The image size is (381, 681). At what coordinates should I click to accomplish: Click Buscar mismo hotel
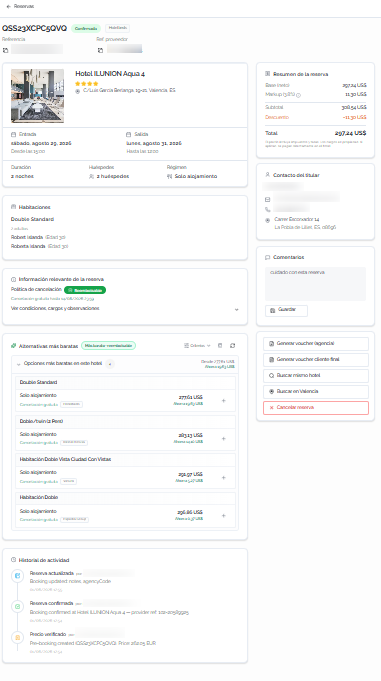click(316, 375)
